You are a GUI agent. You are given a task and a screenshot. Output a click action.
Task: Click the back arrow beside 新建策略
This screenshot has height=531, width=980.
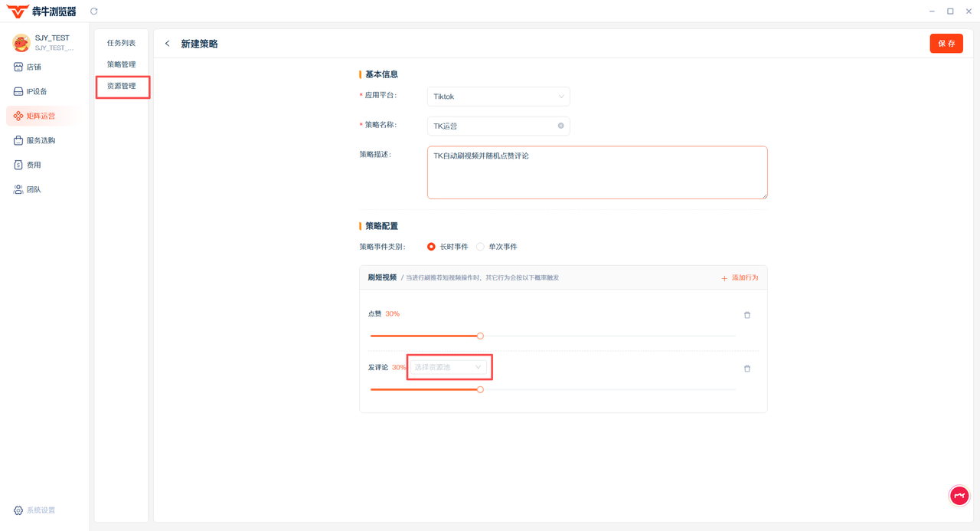click(x=168, y=44)
